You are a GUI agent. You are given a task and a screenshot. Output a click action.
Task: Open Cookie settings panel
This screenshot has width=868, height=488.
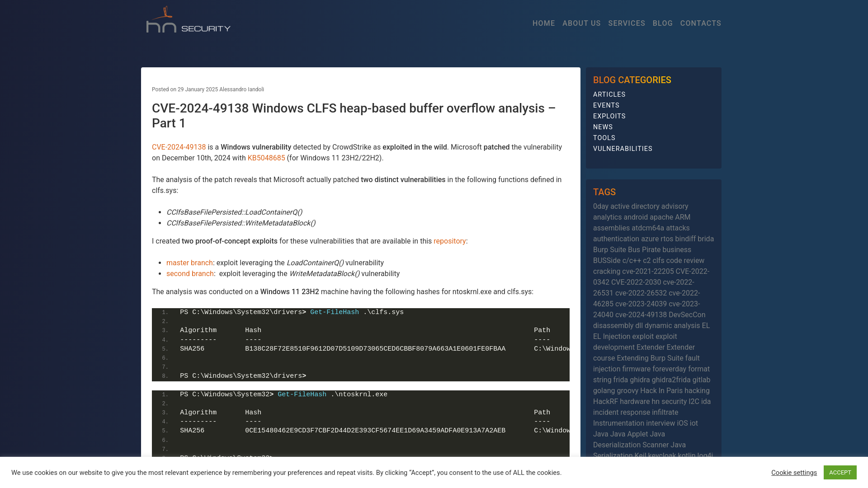[x=794, y=472]
